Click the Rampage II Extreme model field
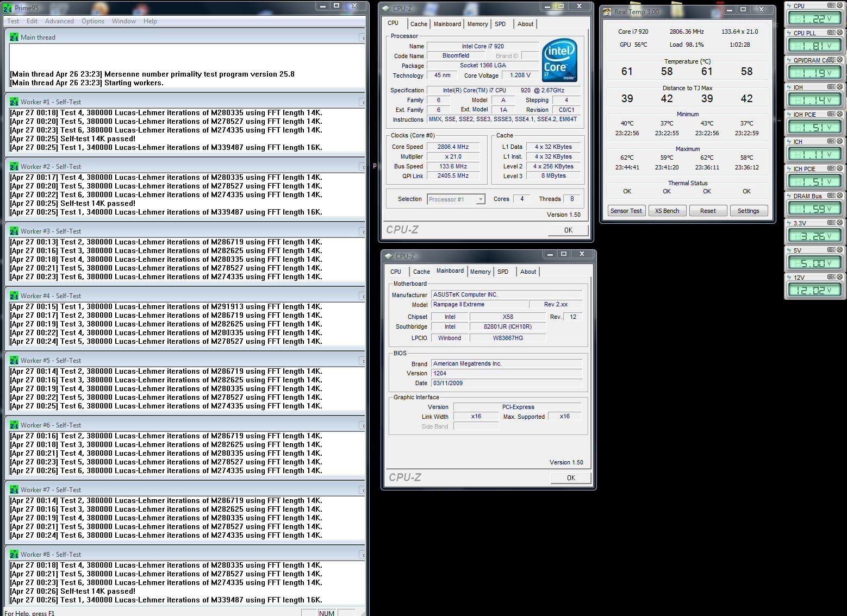Image resolution: width=847 pixels, height=616 pixels. [x=478, y=304]
